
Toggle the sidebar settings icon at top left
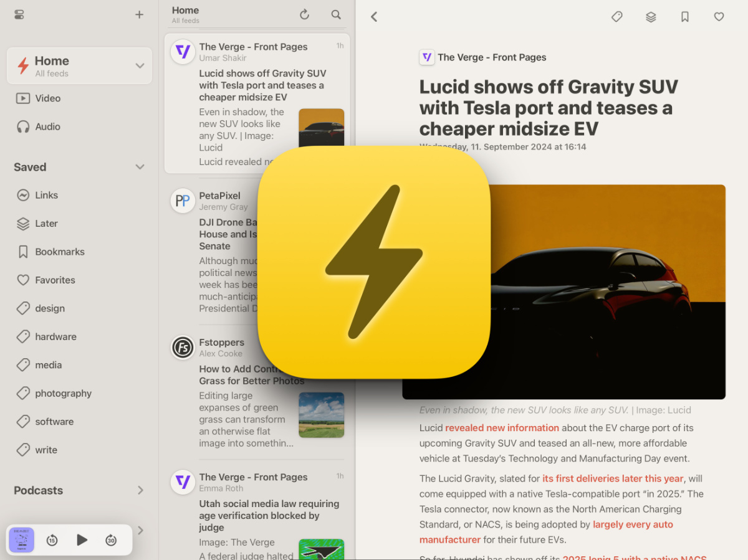click(19, 15)
